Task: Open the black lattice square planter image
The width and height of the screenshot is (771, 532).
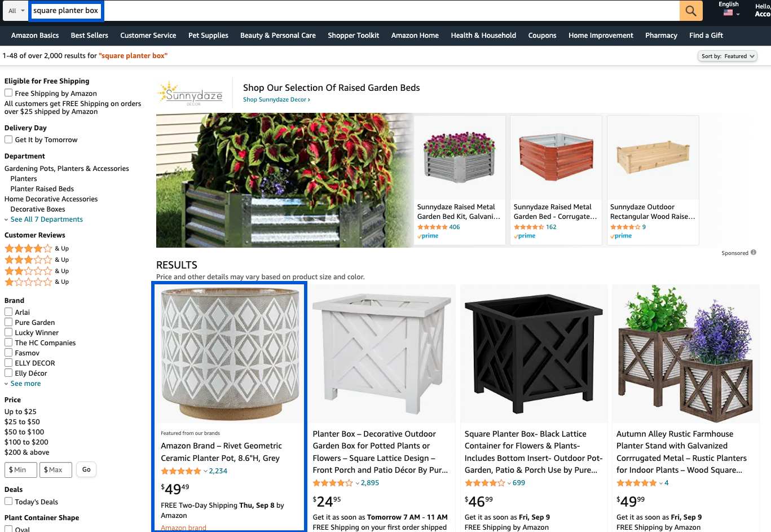Action: tap(534, 354)
